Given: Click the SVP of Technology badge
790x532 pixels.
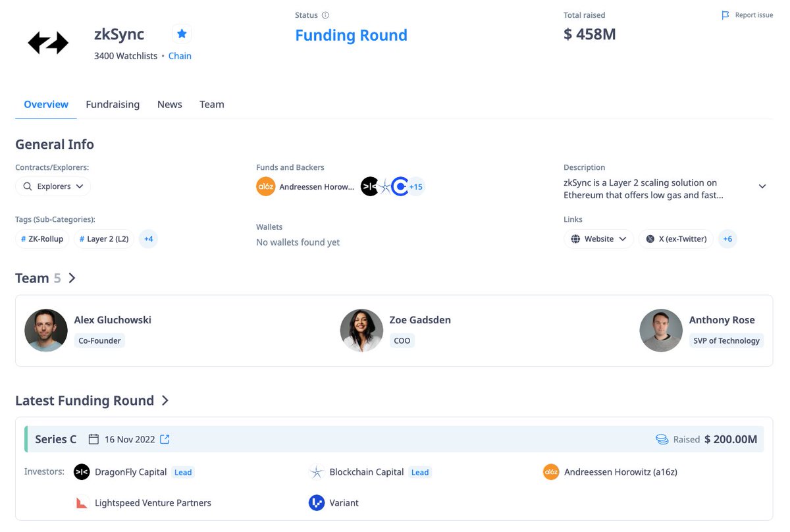Looking at the screenshot, I should (726, 340).
